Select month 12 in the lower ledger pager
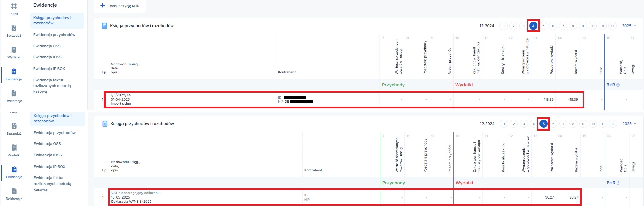This screenshot has height=207, width=644. pos(613,124)
